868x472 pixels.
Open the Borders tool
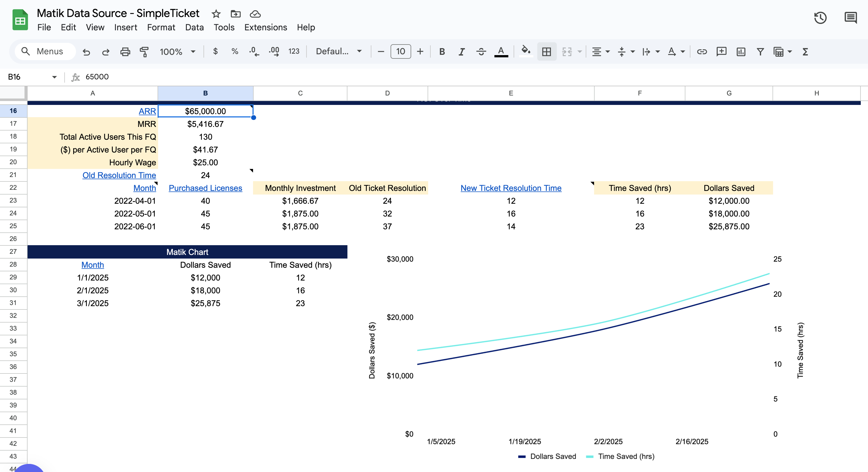click(546, 51)
